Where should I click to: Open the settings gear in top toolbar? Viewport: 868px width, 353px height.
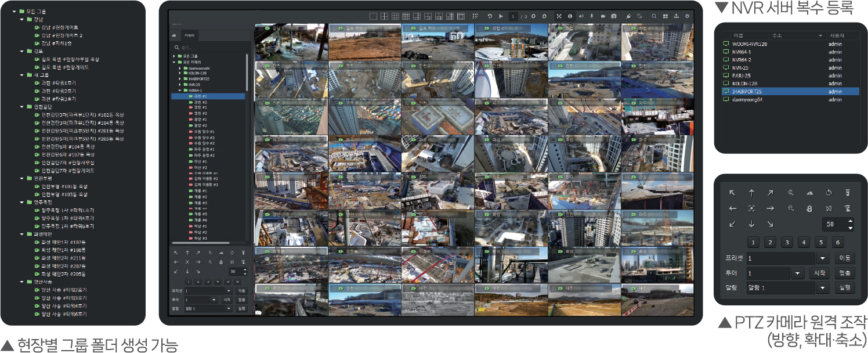tap(688, 16)
